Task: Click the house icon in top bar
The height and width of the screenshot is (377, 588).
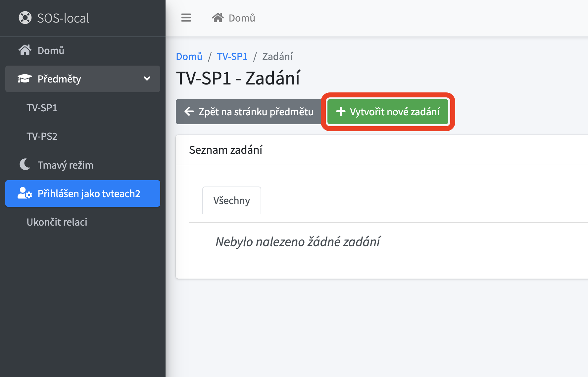Action: point(218,18)
